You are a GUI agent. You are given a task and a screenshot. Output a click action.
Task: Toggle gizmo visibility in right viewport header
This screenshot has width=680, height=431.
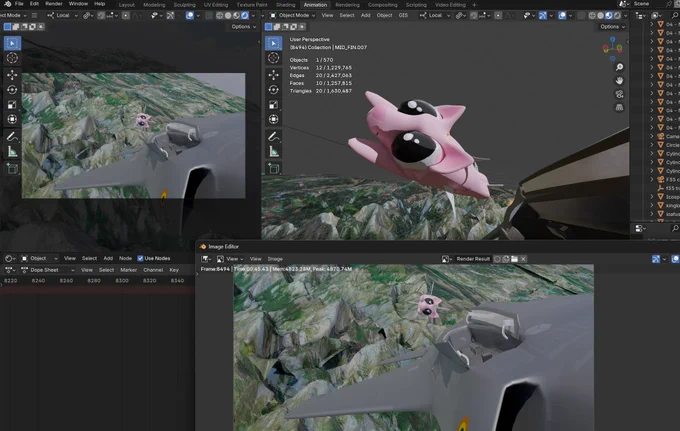click(x=543, y=15)
